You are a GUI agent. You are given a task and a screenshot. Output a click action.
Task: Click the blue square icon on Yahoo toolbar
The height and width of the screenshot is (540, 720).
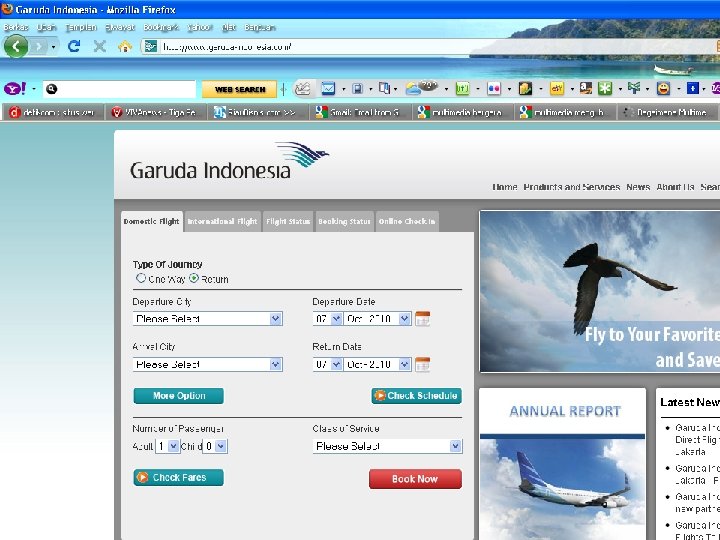click(692, 88)
